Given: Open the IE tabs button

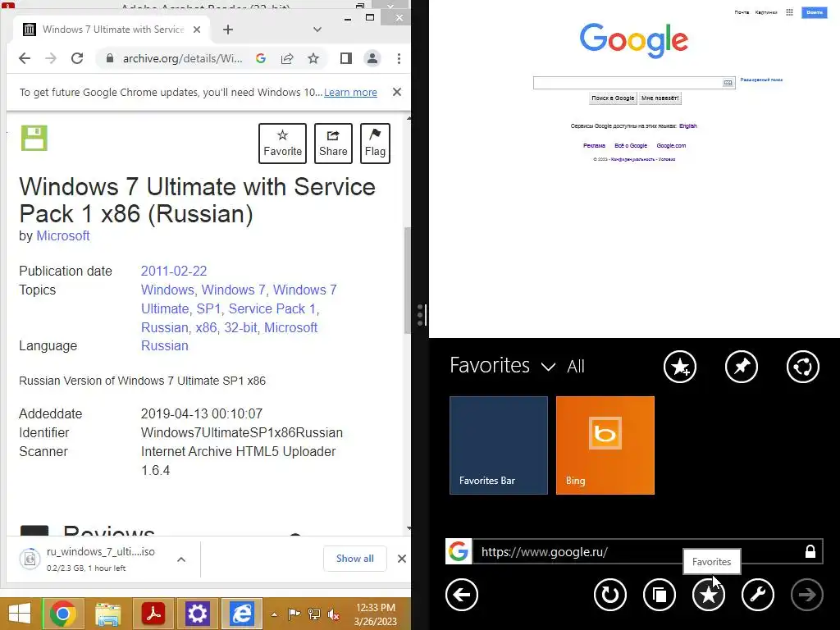Looking at the screenshot, I should click(x=660, y=595).
